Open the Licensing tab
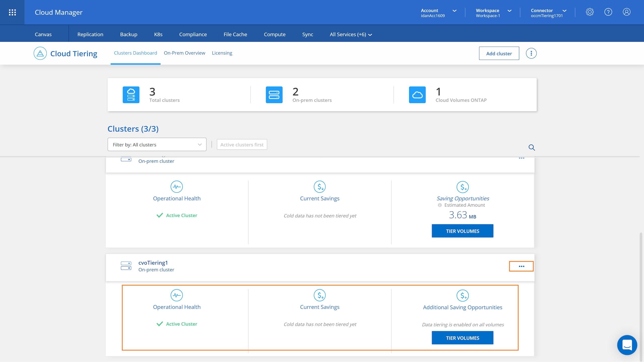Image resolution: width=644 pixels, height=362 pixels. tap(222, 53)
